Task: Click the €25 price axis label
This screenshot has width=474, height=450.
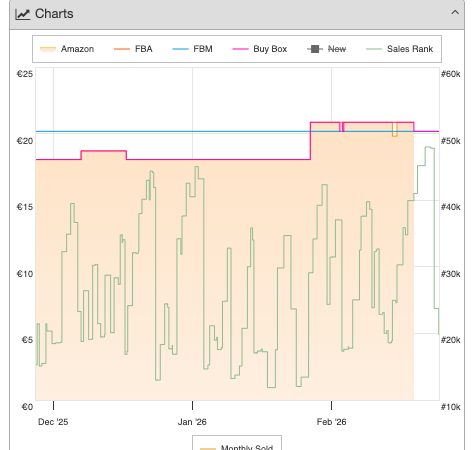Action: tap(25, 74)
